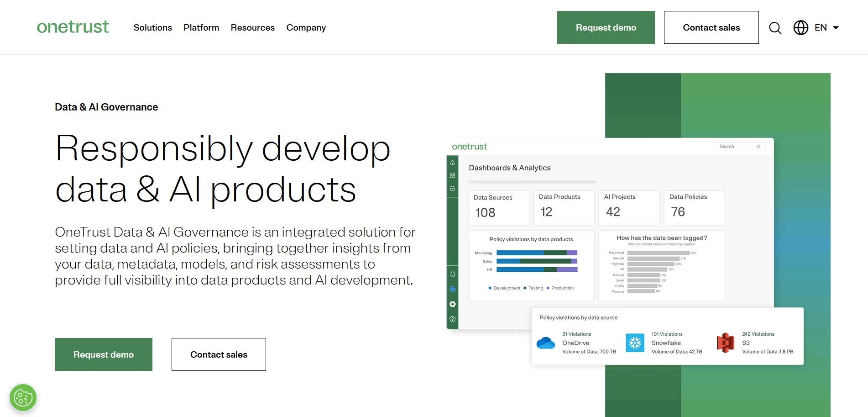This screenshot has width=868, height=417.
Task: Click 'Policy violations by data products' title
Action: click(531, 239)
